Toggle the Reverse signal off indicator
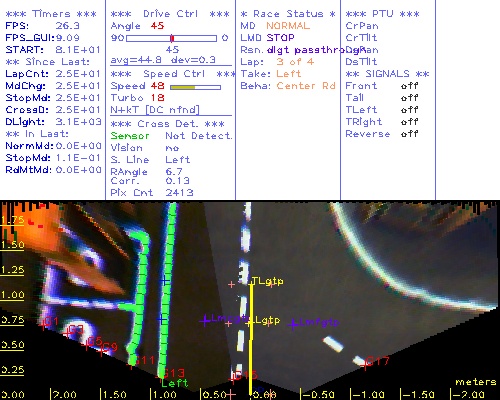This screenshot has width=500, height=400. pyautogui.click(x=409, y=134)
